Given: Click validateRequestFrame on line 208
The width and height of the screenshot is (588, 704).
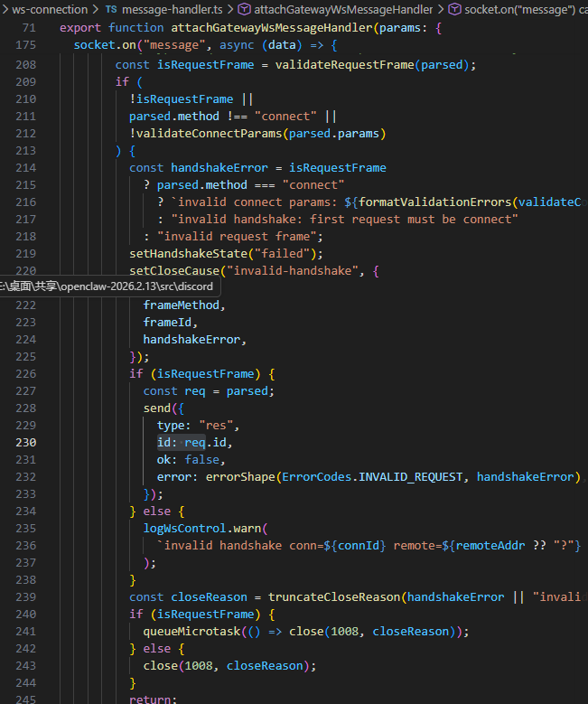Looking at the screenshot, I should (344, 65).
